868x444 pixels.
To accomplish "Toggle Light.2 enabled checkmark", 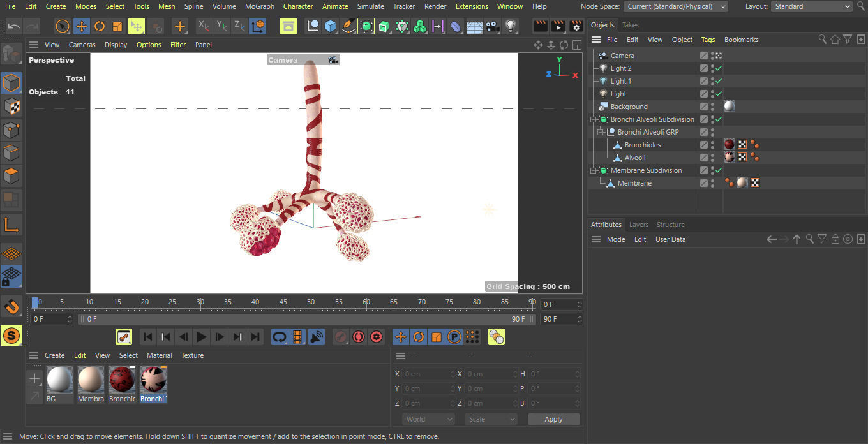I will coord(719,68).
